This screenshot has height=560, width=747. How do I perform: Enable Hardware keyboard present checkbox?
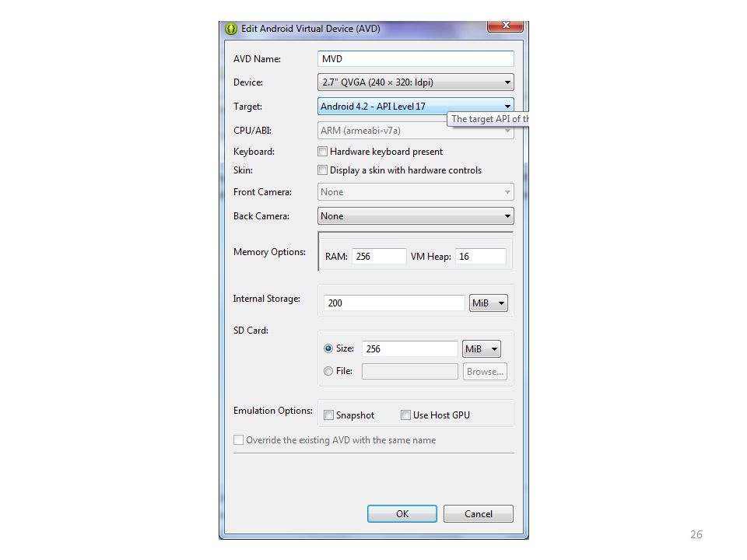pyautogui.click(x=322, y=152)
